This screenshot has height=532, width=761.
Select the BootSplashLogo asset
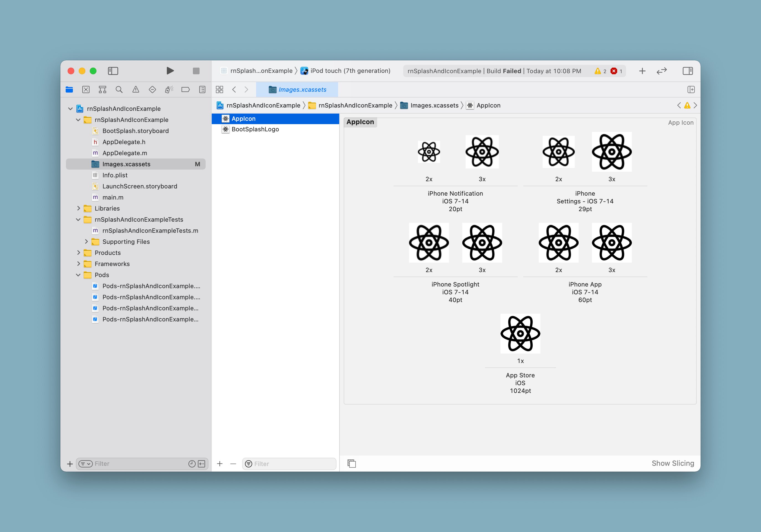coord(275,129)
